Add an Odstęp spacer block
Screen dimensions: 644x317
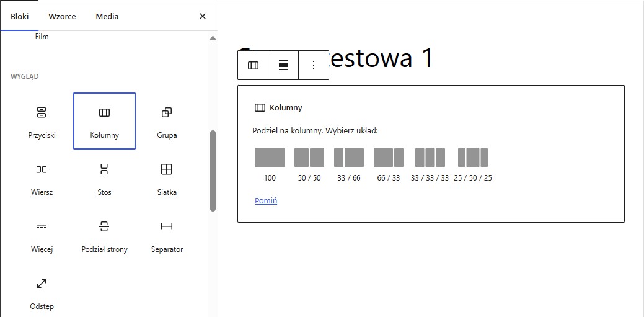(x=42, y=292)
